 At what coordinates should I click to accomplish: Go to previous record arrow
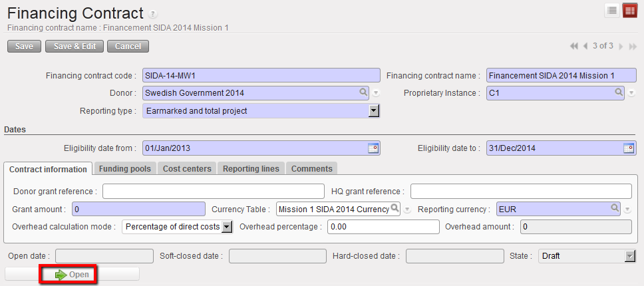coord(585,46)
